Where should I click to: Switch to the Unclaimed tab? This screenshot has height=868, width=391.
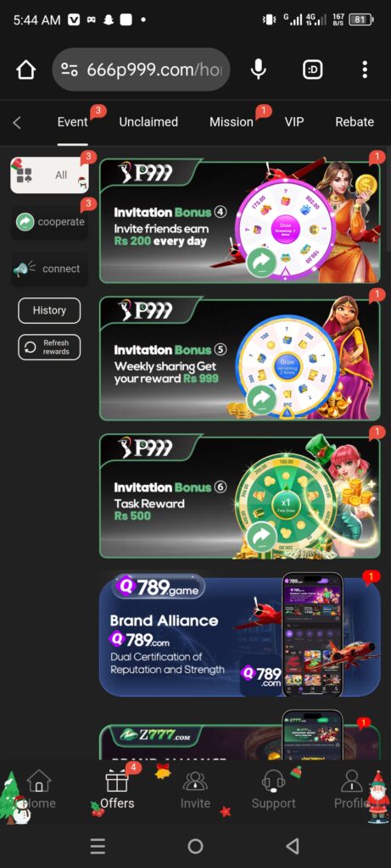[148, 122]
